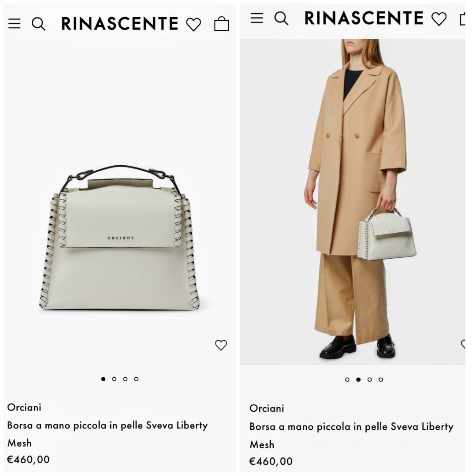Favorite the bag using the left product-image heart
Image resolution: width=476 pixels, height=476 pixels.
tap(221, 345)
